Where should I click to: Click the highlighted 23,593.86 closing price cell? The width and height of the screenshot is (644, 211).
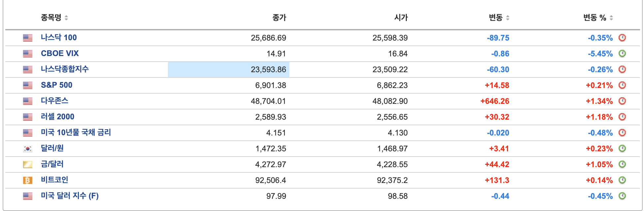point(229,70)
